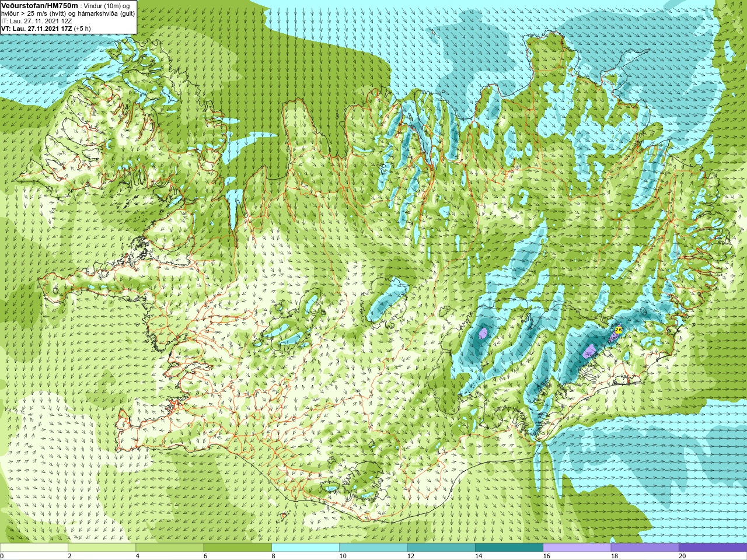Image resolution: width=747 pixels, height=560 pixels.
Task: Click the legend value 6
Action: tap(205, 556)
